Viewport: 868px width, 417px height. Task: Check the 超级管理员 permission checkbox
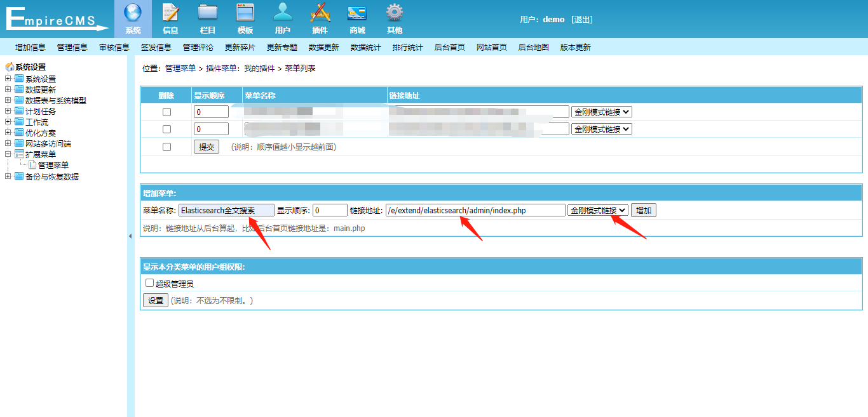(x=149, y=283)
